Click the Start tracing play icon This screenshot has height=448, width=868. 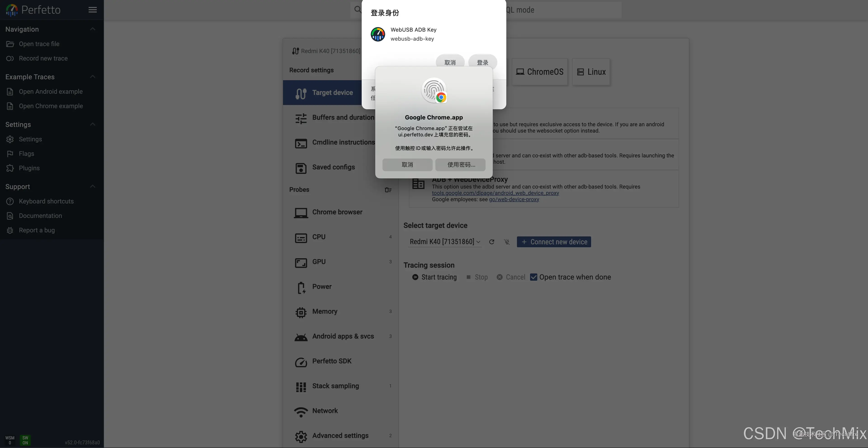click(415, 277)
